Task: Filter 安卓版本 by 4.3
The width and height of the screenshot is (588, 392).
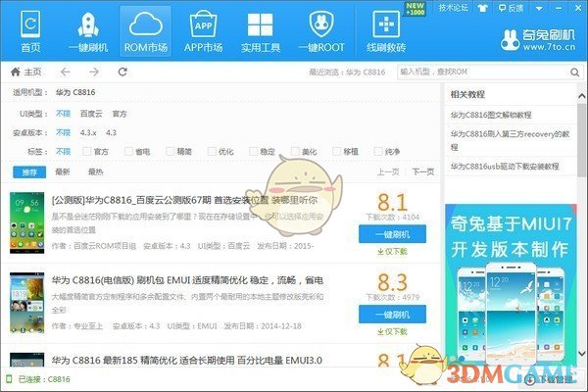Action: pyautogui.click(x=111, y=132)
